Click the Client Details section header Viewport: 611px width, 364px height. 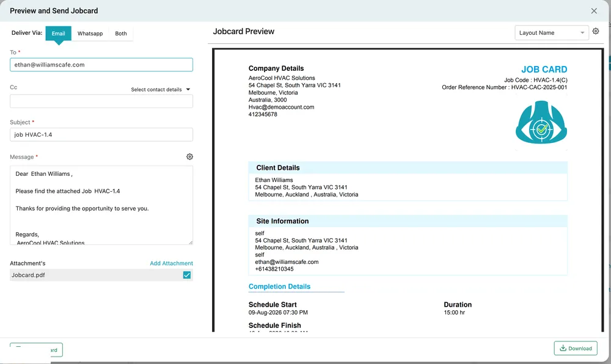pos(408,168)
